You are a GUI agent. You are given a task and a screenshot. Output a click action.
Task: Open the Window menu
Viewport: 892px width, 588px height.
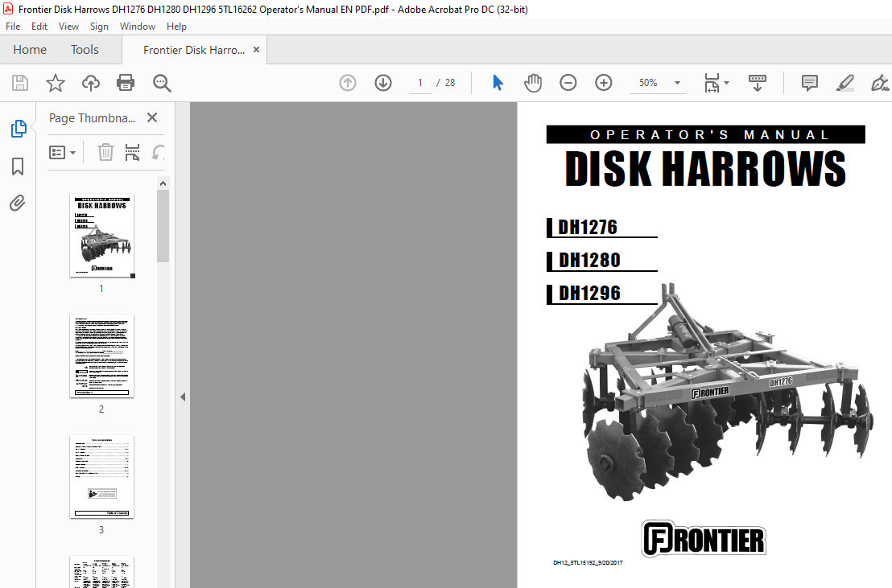(x=137, y=27)
